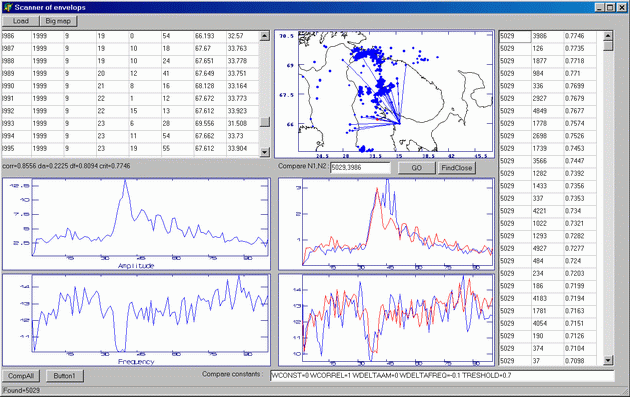Click results list scrollbar down arrow
Viewport: 630px width, 397px height.
[608, 360]
